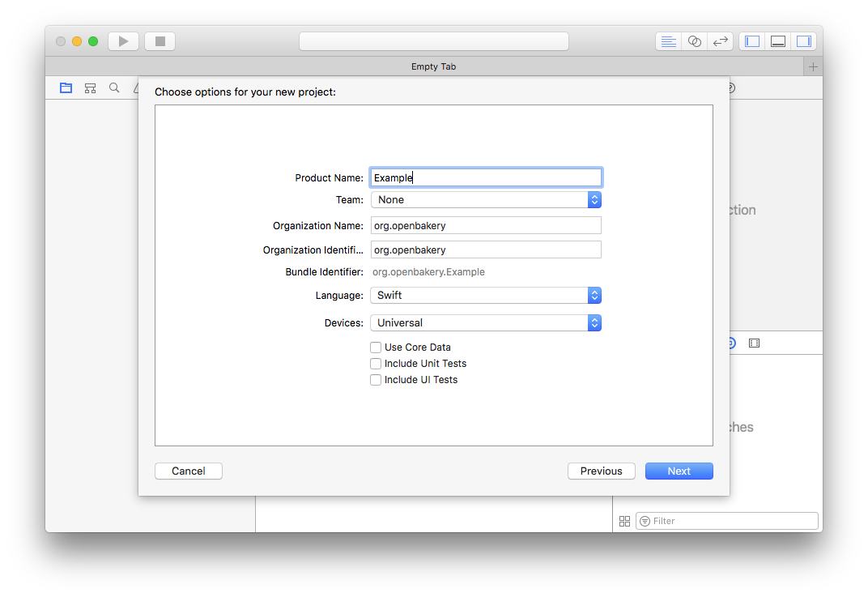868x597 pixels.
Task: Toggle the Debug area visibility
Action: click(778, 41)
